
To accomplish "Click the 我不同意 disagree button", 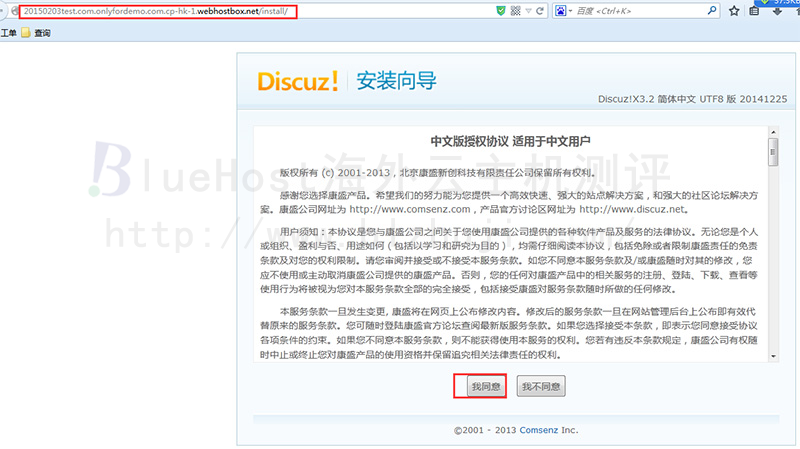I will (x=541, y=386).
